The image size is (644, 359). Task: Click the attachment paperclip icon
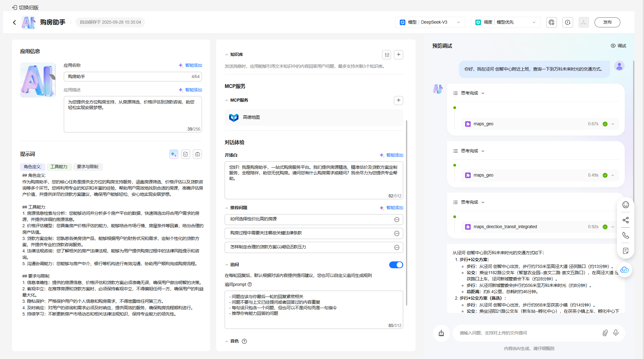point(605,333)
